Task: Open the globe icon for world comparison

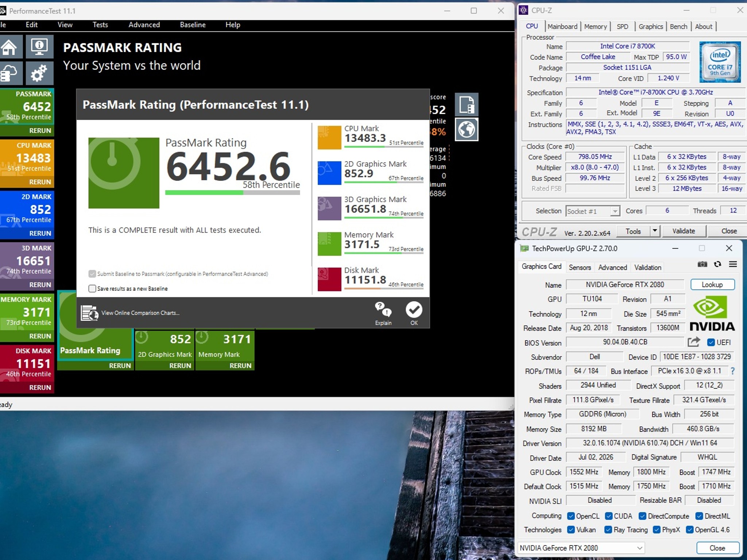Action: coord(467,129)
